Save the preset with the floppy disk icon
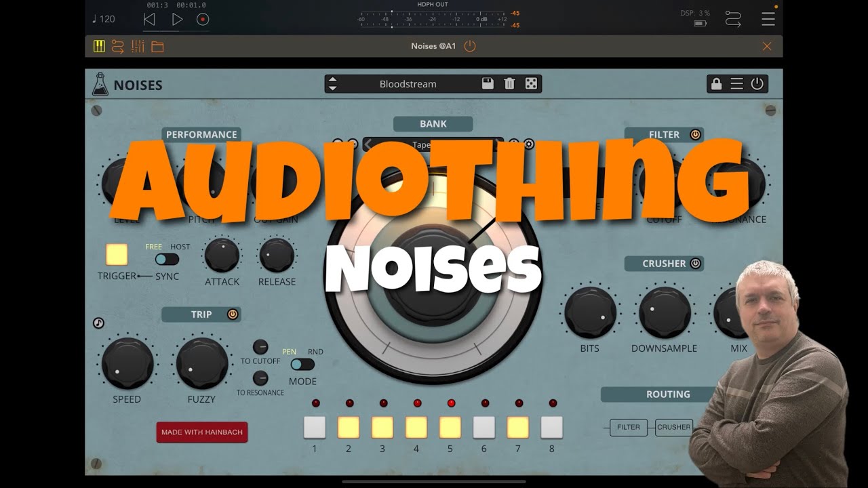Screen dimensions: 868x488 point(488,83)
